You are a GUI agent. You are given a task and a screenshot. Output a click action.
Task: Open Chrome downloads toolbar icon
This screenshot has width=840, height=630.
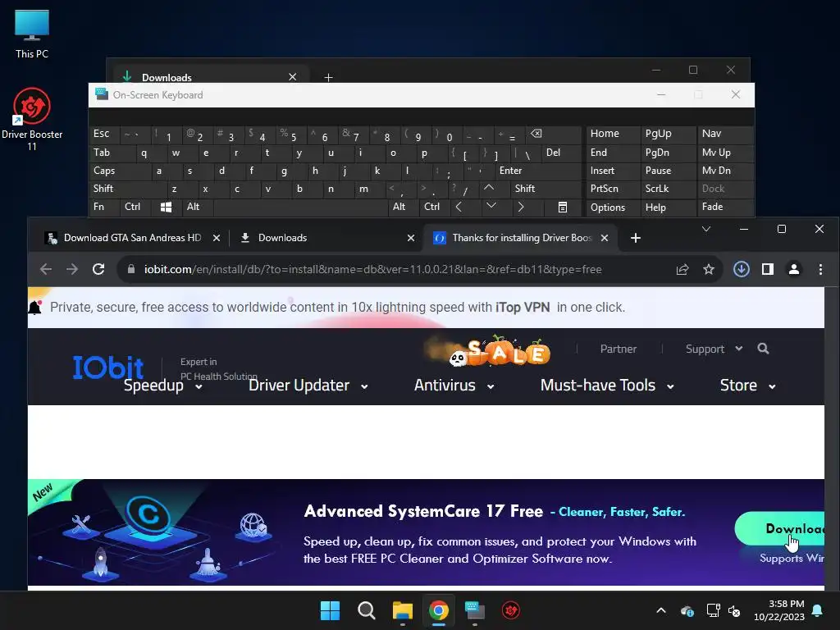click(742, 269)
